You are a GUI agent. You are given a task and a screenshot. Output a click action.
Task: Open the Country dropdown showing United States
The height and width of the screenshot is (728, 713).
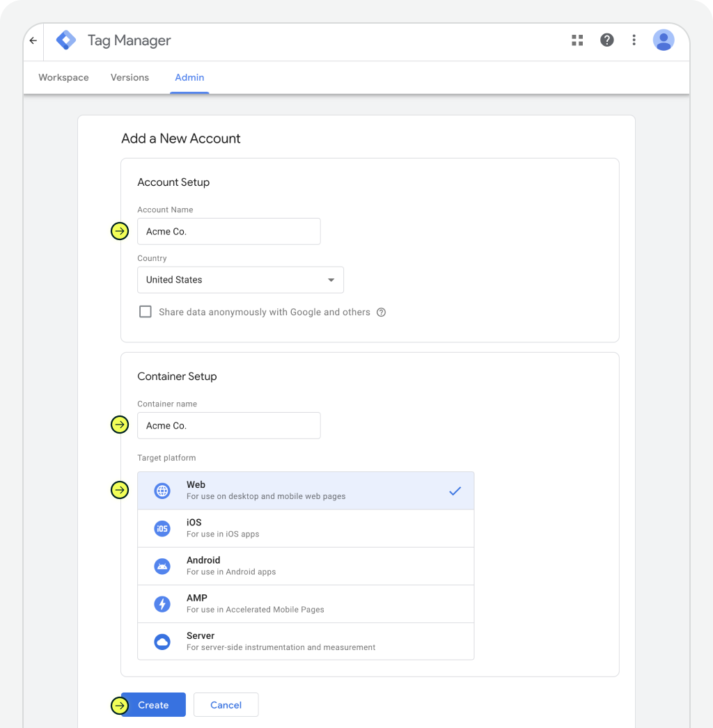[241, 280]
